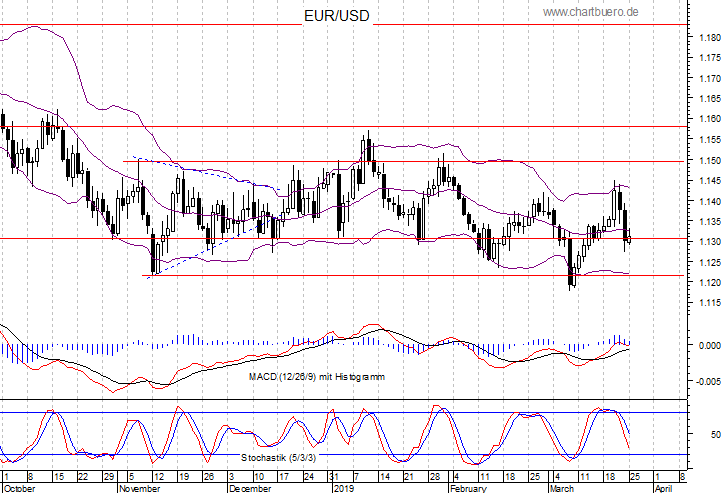Screen dimensions: 723x493
Task: Pick the 1.155 price axis label
Action: [710, 140]
